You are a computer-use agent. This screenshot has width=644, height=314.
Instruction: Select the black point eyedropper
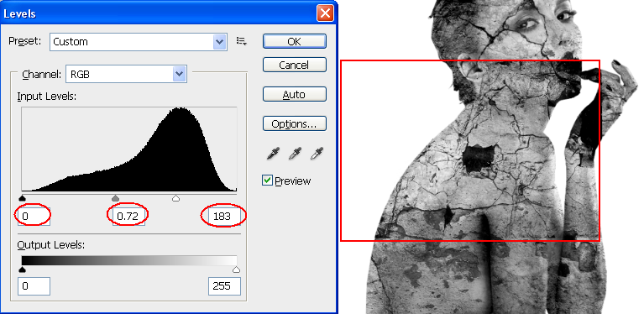tap(272, 154)
